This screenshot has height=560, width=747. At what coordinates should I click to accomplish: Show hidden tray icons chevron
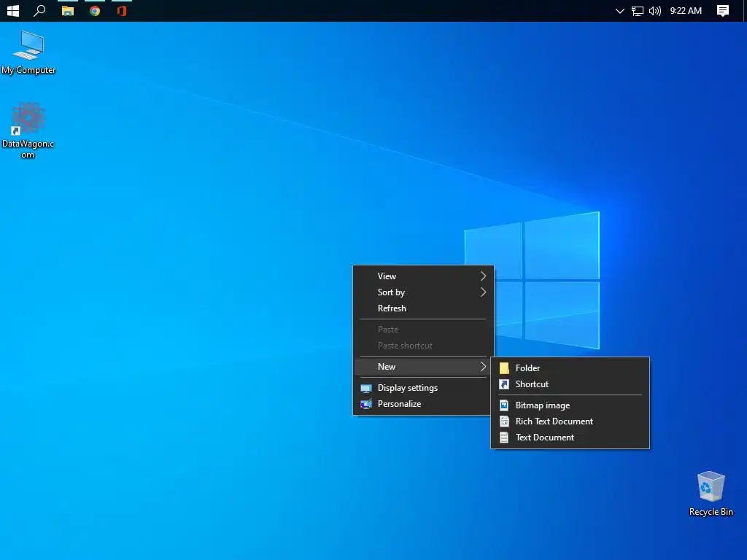click(619, 11)
